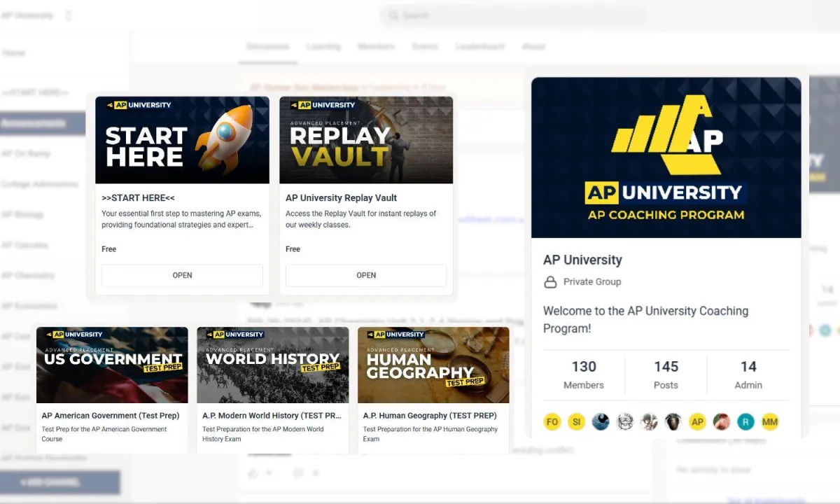Viewport: 840px width, 504px height.
Task: Click the "130 Members" stat
Action: tap(584, 375)
